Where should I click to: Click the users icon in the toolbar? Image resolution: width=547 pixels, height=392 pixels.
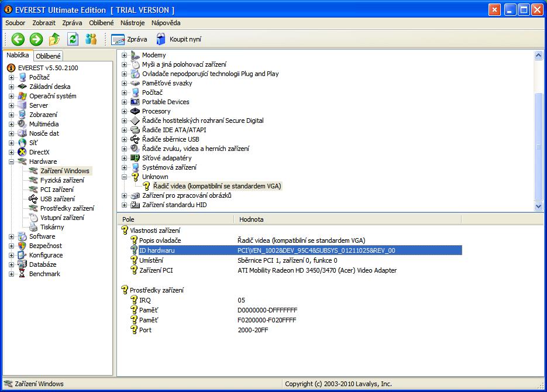(91, 39)
